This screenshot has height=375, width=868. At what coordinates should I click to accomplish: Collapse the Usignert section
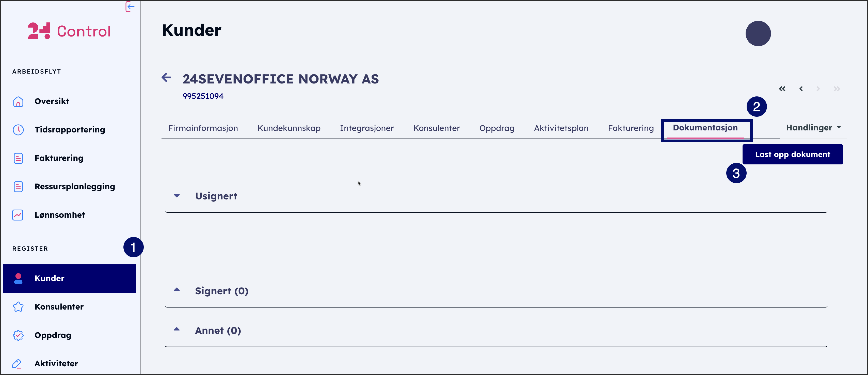click(x=177, y=196)
